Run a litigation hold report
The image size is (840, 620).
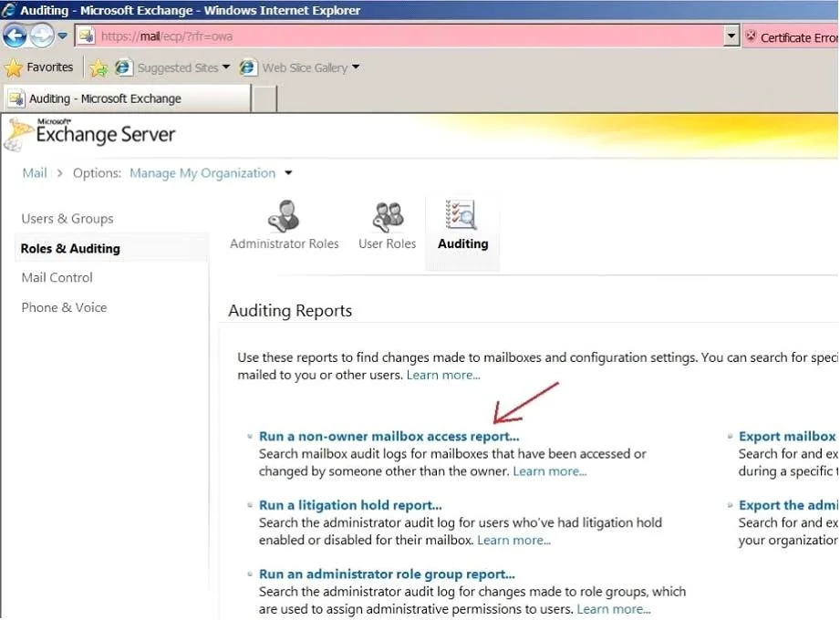tap(350, 505)
